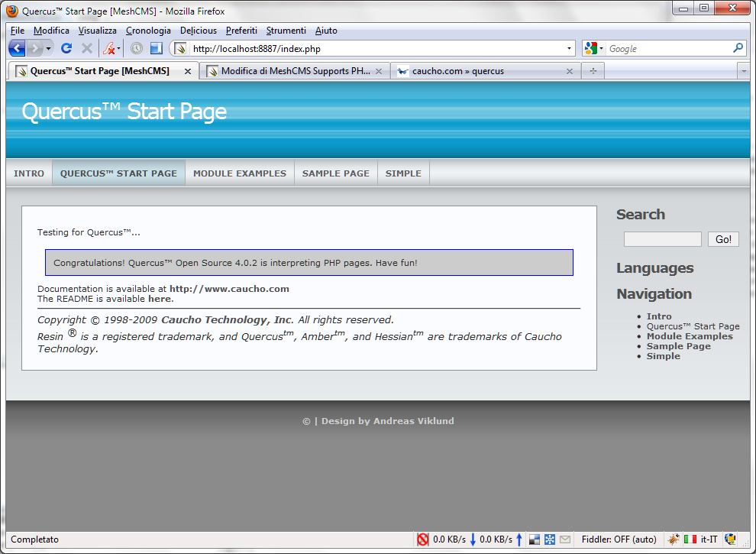
Task: Click the Firebug bug icon in the status bar
Action: pyautogui.click(x=673, y=539)
